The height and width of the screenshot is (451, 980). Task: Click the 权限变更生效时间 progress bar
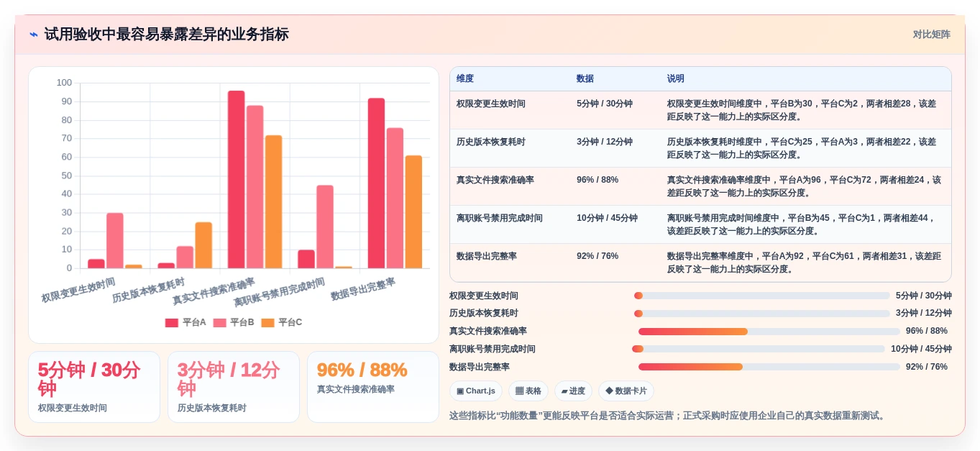(762, 296)
